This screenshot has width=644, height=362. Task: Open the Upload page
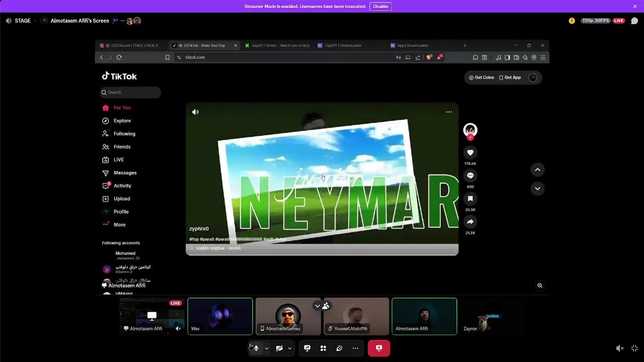pyautogui.click(x=116, y=199)
